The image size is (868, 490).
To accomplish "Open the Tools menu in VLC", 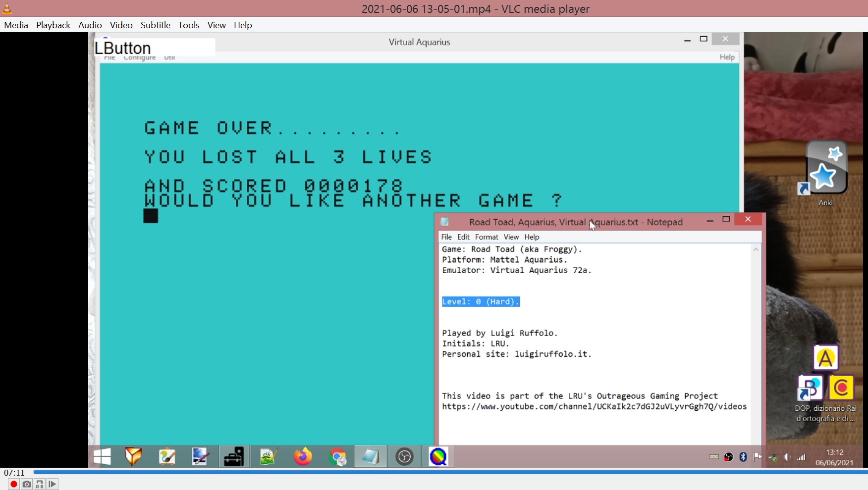I will click(x=189, y=25).
